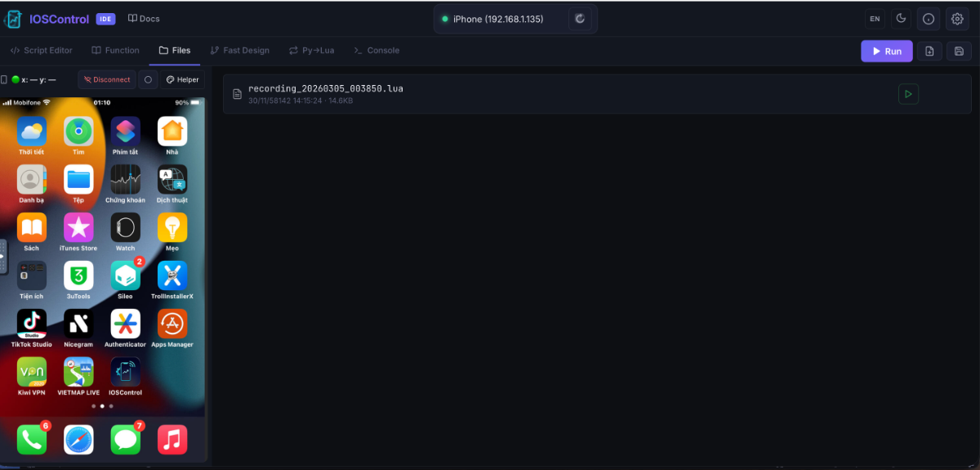The width and height of the screenshot is (980, 470).
Task: Refresh the iPhone device connection
Action: [x=580, y=19]
